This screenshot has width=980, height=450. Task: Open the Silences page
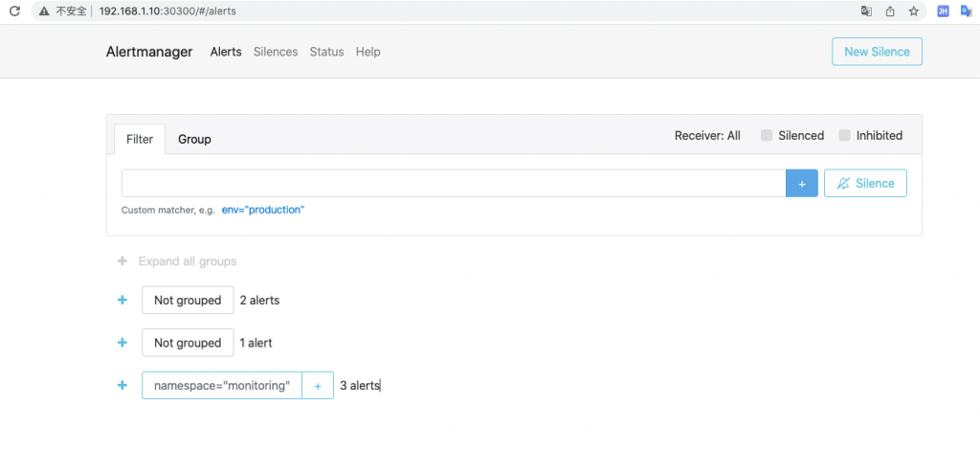coord(276,52)
